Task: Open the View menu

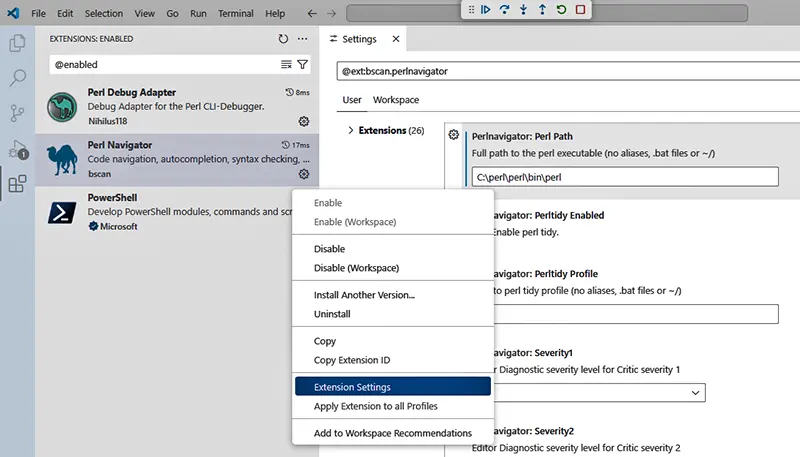Action: (x=144, y=13)
